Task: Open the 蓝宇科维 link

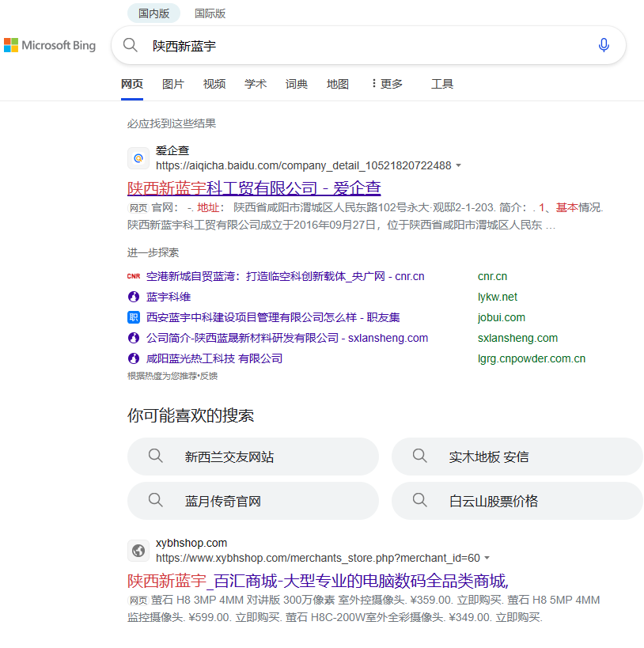Action: 169,297
